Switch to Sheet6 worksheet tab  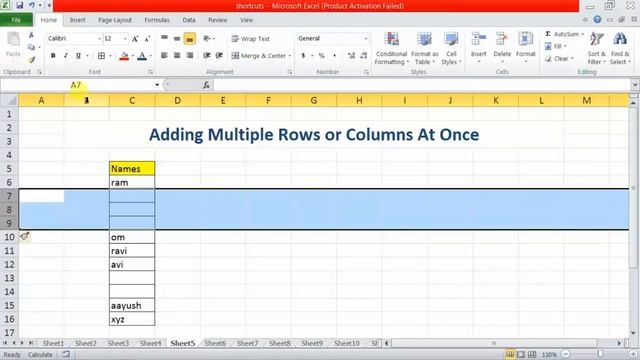click(x=215, y=343)
